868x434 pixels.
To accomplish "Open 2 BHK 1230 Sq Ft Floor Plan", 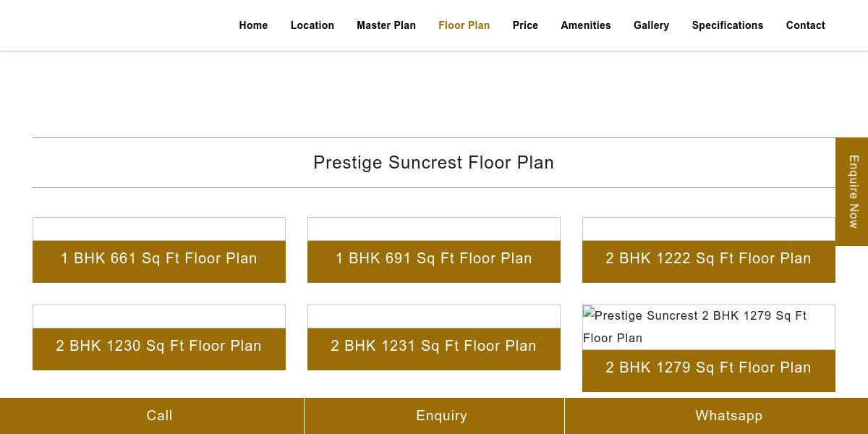I will point(159,346).
